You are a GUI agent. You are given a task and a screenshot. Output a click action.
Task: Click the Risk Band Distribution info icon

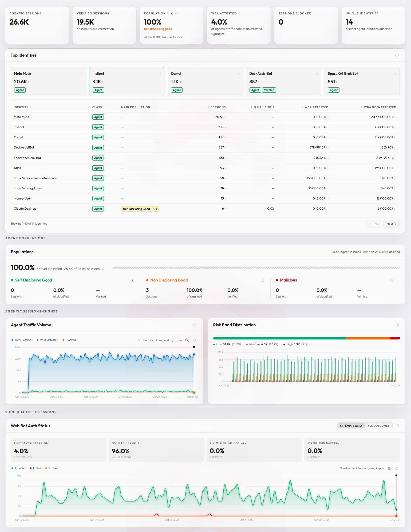(397, 325)
